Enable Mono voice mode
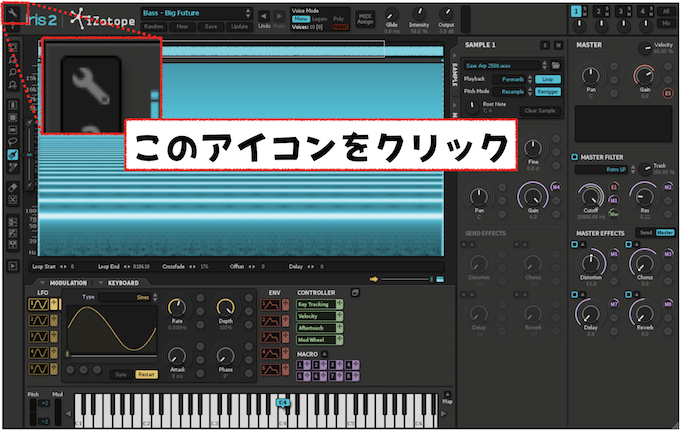The image size is (680, 430). (300, 19)
